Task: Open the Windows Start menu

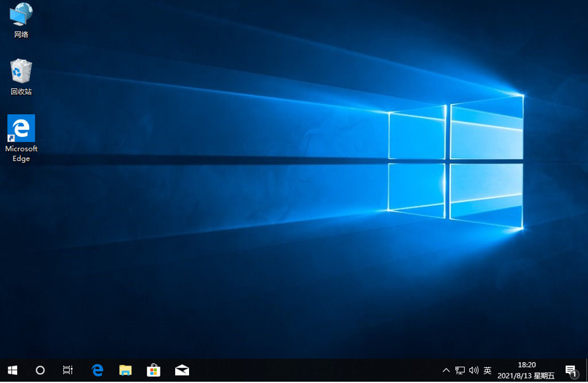Action: point(12,370)
